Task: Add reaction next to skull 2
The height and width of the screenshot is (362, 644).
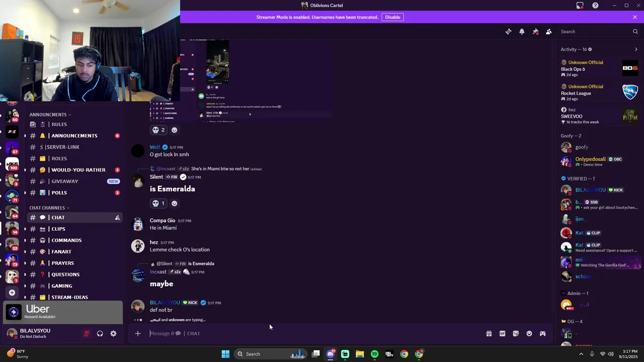Action: 175,130
